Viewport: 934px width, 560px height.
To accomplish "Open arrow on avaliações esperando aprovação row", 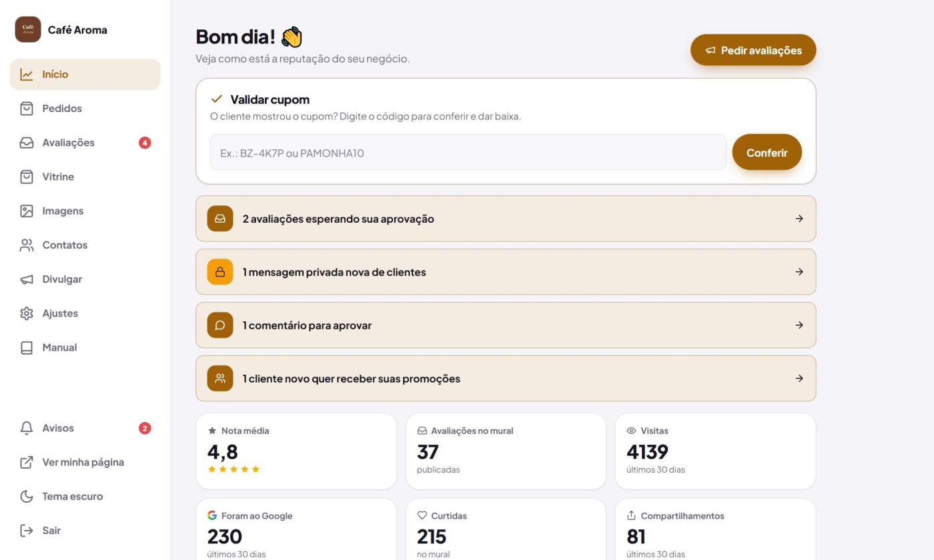I will tap(799, 219).
